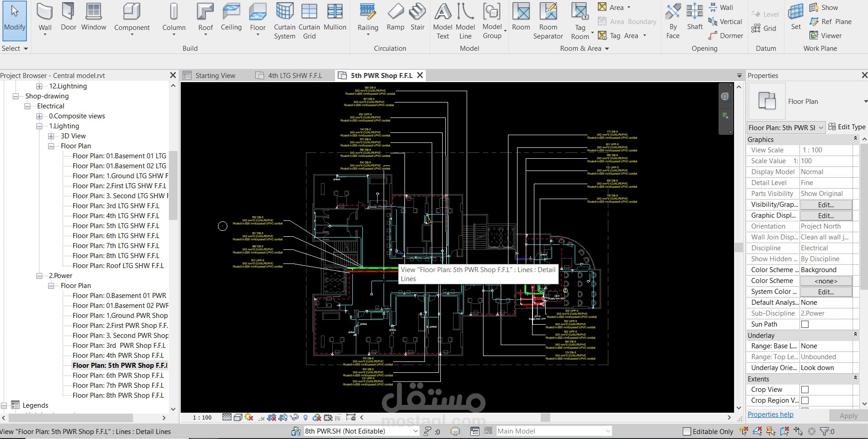This screenshot has width=868, height=439.
Task: Click the 1 : 100 view scale
Action: (202, 417)
